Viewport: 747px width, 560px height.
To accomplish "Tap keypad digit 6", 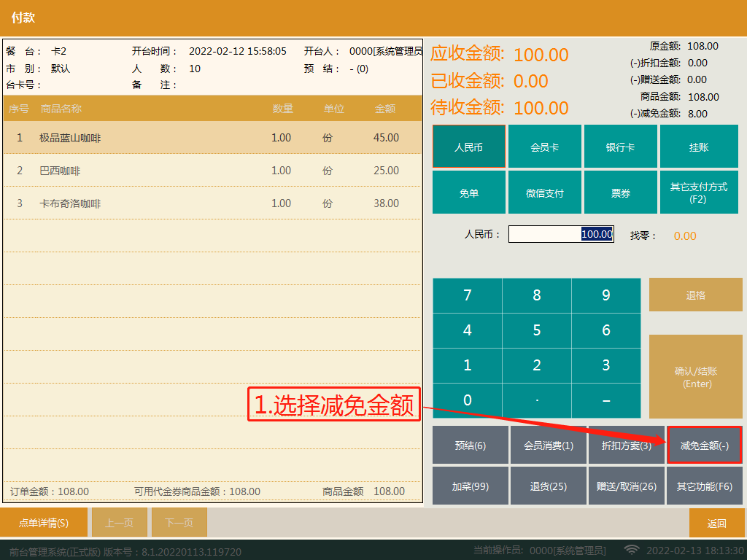I will pyautogui.click(x=606, y=330).
